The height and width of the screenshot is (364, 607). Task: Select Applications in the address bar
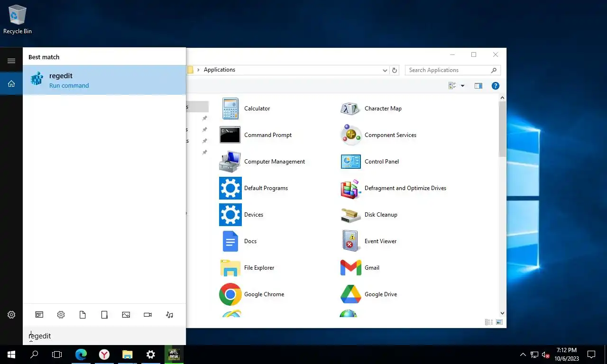[x=220, y=70]
